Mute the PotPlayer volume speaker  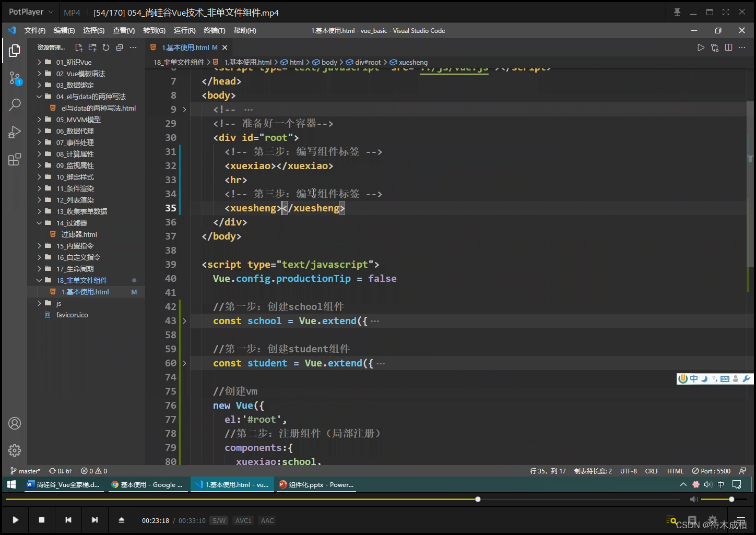coord(693,500)
